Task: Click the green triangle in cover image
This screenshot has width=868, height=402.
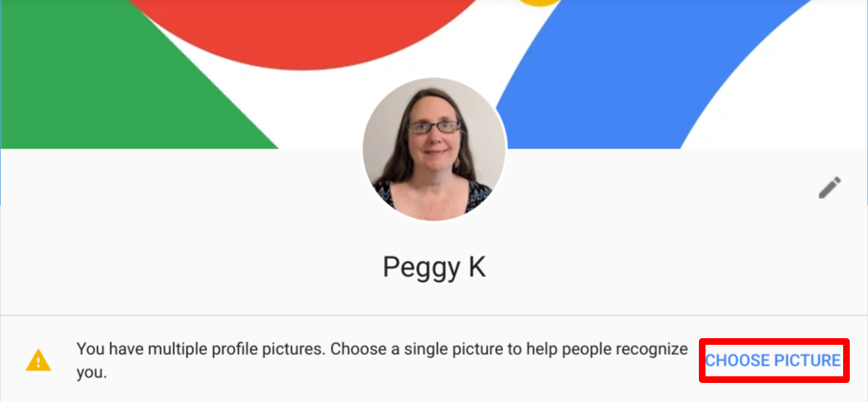Action: [111, 89]
